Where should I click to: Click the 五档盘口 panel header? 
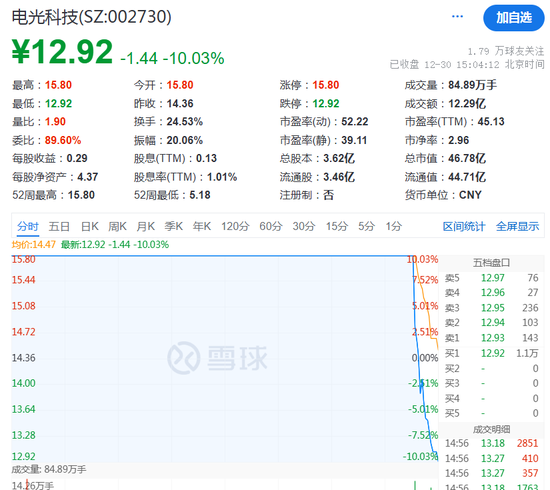pyautogui.click(x=491, y=263)
